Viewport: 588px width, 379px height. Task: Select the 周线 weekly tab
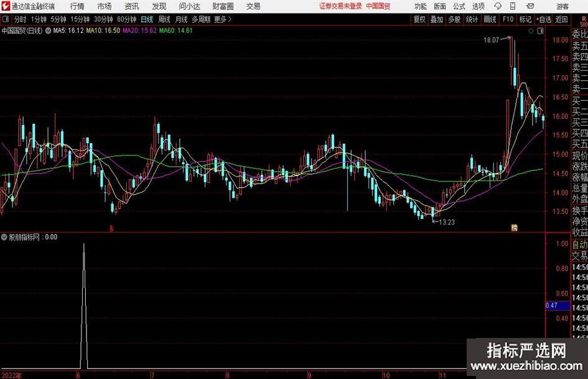pyautogui.click(x=164, y=19)
